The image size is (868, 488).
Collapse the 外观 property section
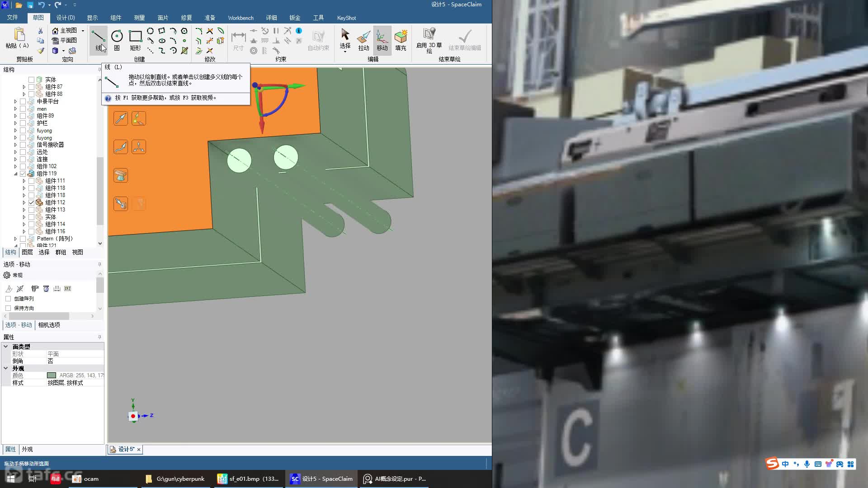tap(6, 368)
